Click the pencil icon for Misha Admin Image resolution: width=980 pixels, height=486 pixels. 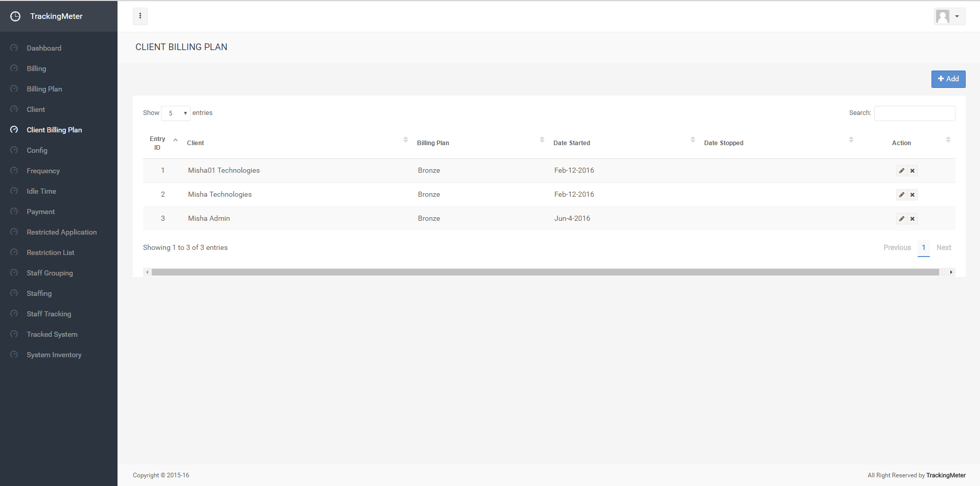[902, 219]
